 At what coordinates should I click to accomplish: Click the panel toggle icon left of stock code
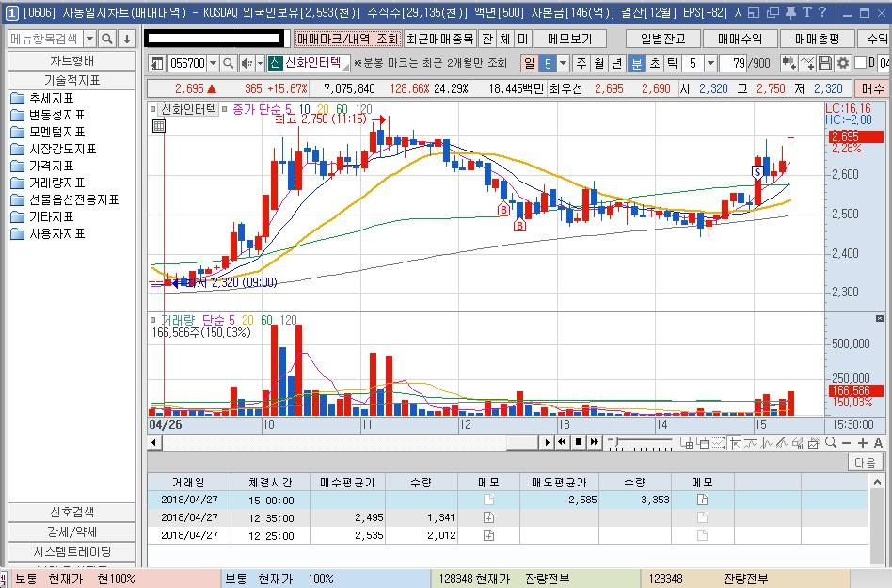point(157,63)
